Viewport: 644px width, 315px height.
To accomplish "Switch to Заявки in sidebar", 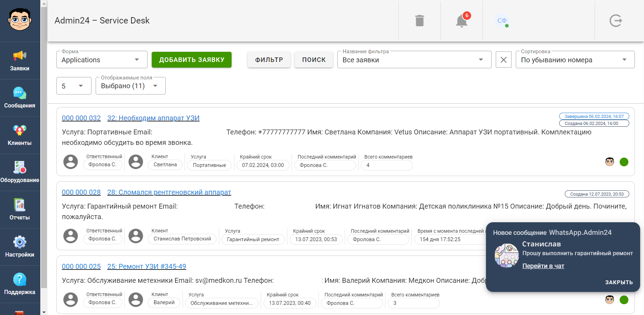I will click(20, 61).
